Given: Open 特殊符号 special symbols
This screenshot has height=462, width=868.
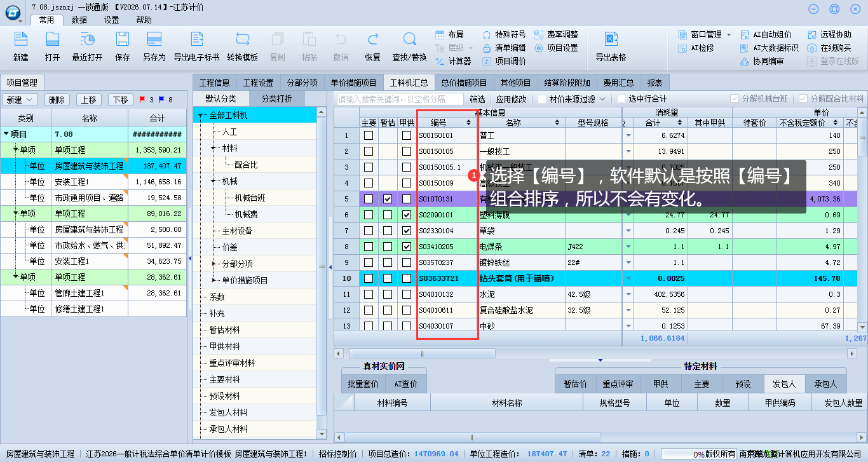Looking at the screenshot, I should [x=504, y=34].
